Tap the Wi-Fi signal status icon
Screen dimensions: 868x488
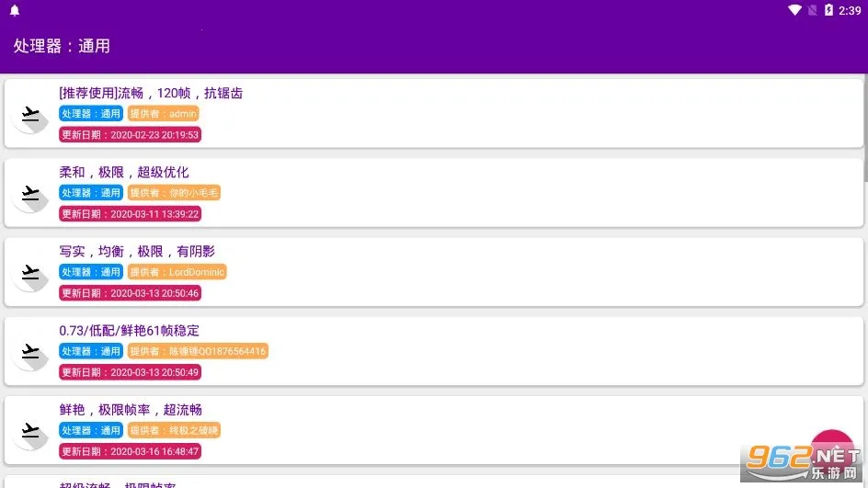794,11
